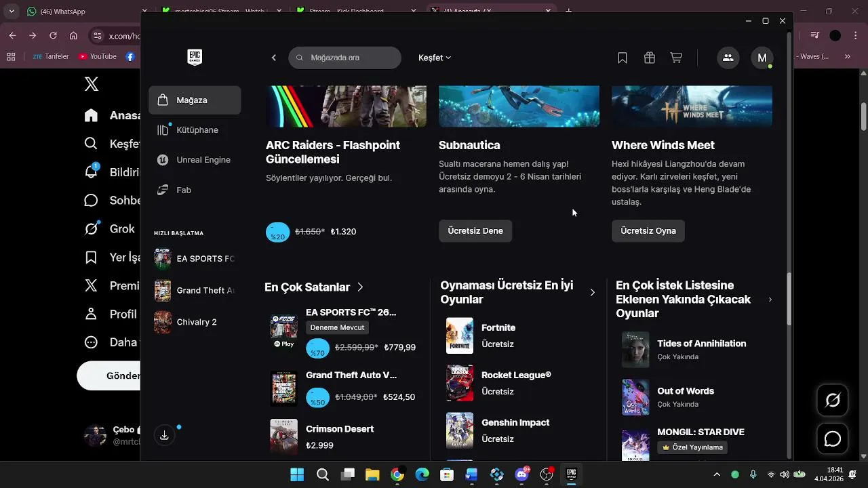The image size is (868, 488).
Task: Open ARC Raiders Flashpoint Güncellemesi title
Action: point(333,152)
